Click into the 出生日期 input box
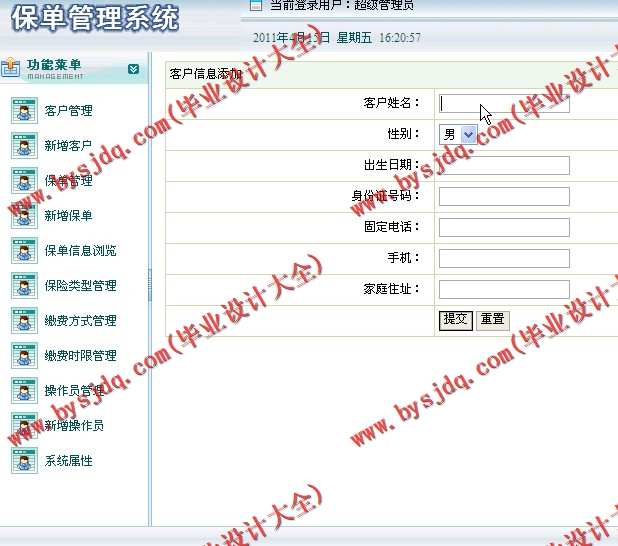The width and height of the screenshot is (618, 546). [504, 165]
